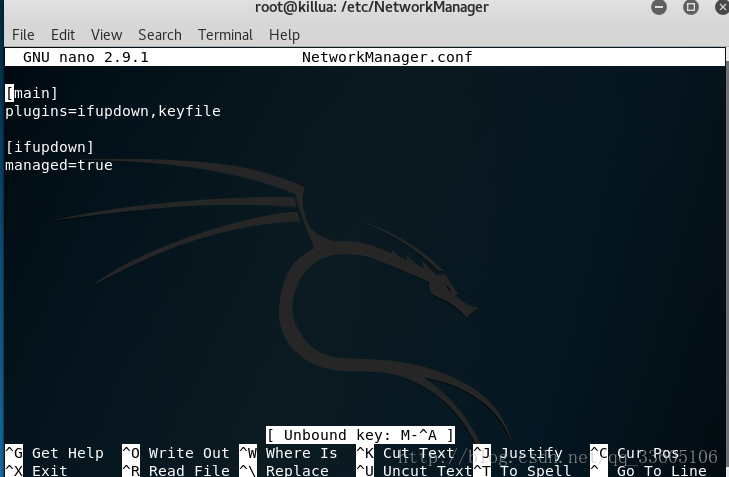
Task: Click the ^R Read File shortcut
Action: (176, 470)
